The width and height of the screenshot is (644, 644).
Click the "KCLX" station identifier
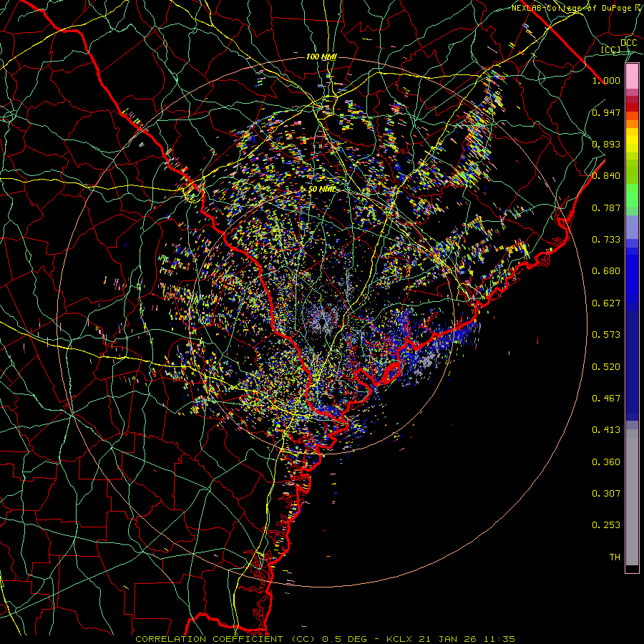pyautogui.click(x=399, y=639)
